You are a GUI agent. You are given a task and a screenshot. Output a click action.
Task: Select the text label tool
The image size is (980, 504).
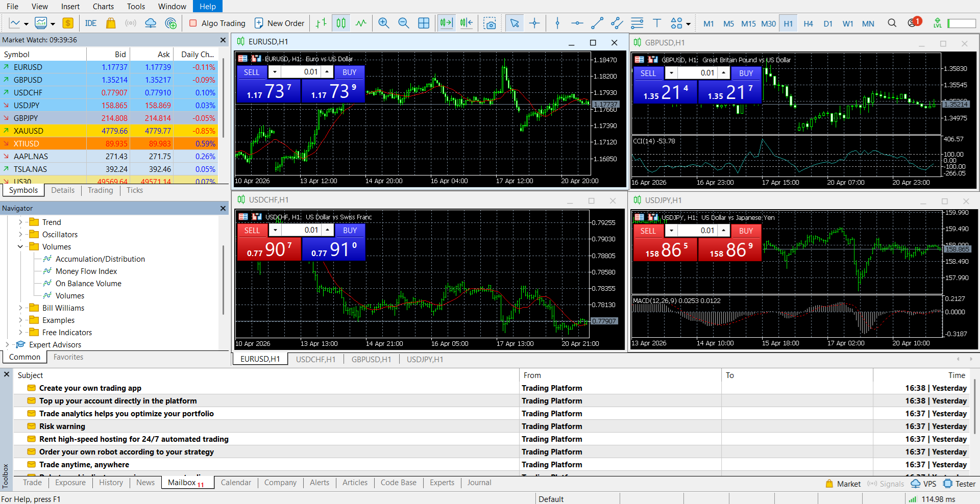657,23
